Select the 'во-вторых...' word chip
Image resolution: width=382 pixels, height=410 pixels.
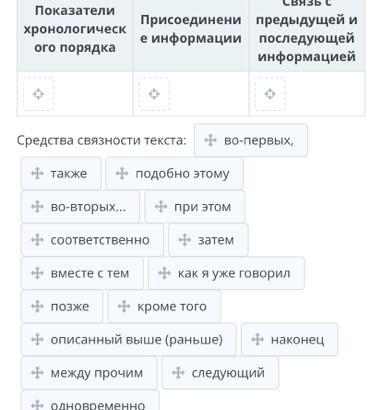[80, 207]
